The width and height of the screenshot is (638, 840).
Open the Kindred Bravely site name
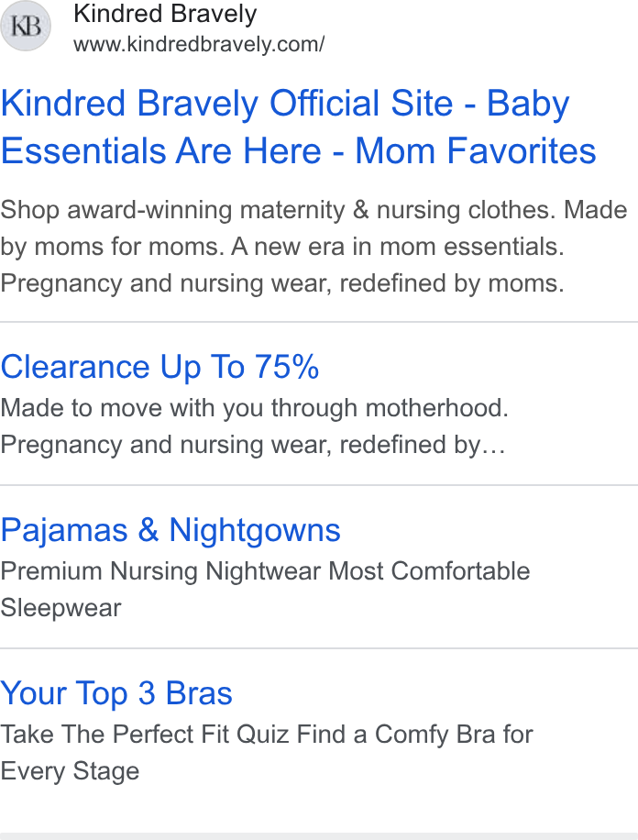click(x=165, y=14)
